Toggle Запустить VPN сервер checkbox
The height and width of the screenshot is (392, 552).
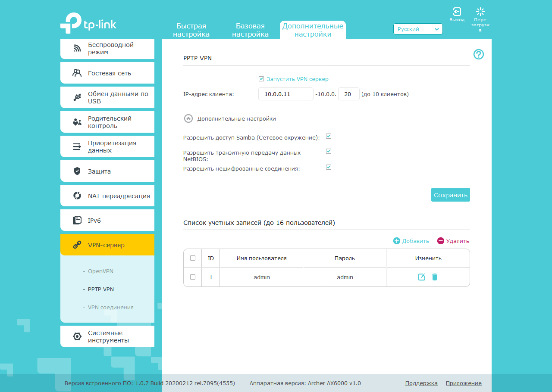[x=261, y=79]
